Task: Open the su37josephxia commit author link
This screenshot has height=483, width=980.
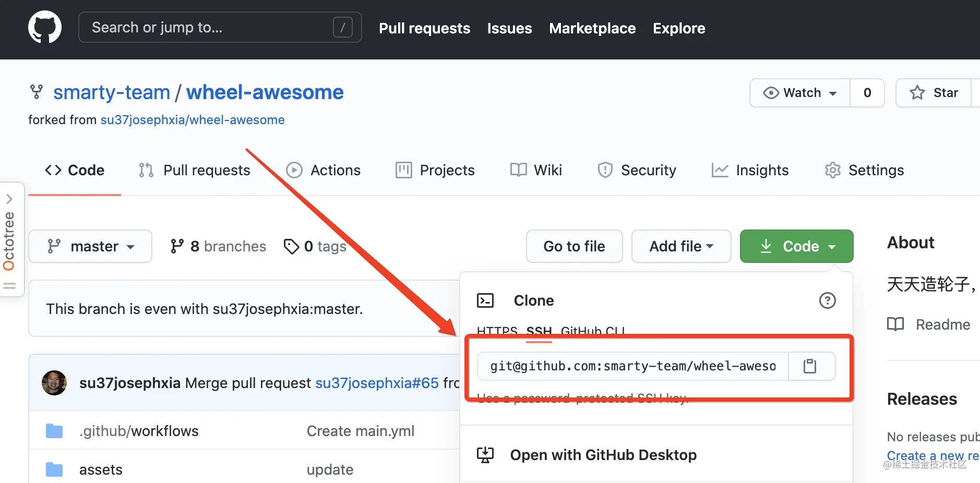Action: [x=130, y=383]
